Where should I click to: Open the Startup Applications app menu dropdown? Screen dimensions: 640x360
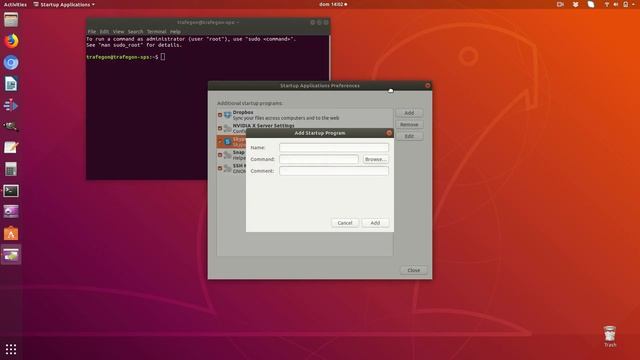click(64, 4)
